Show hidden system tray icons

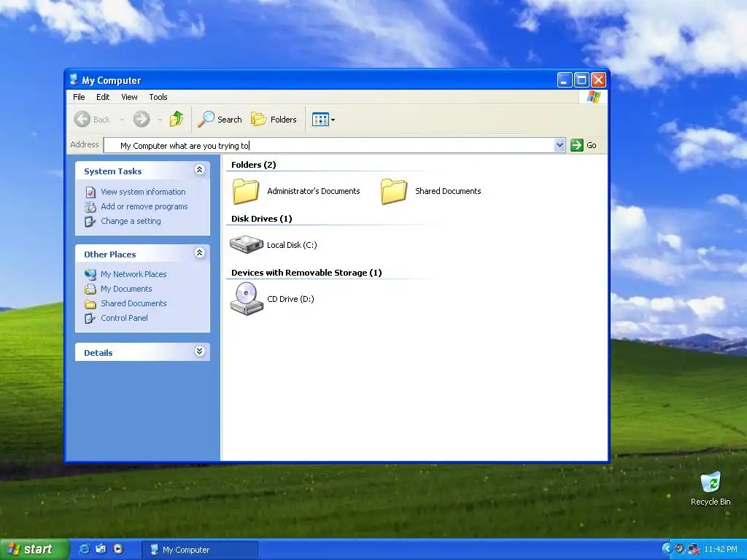pyautogui.click(x=666, y=549)
